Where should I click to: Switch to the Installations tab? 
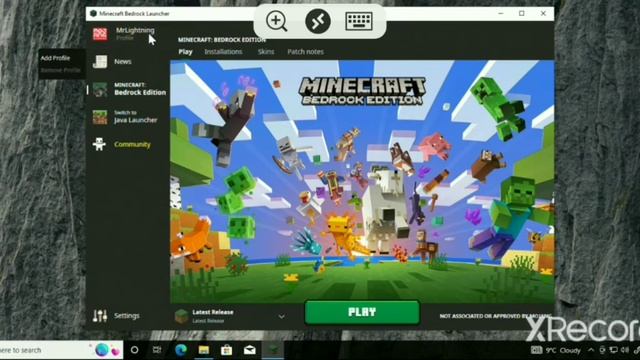pyautogui.click(x=223, y=52)
